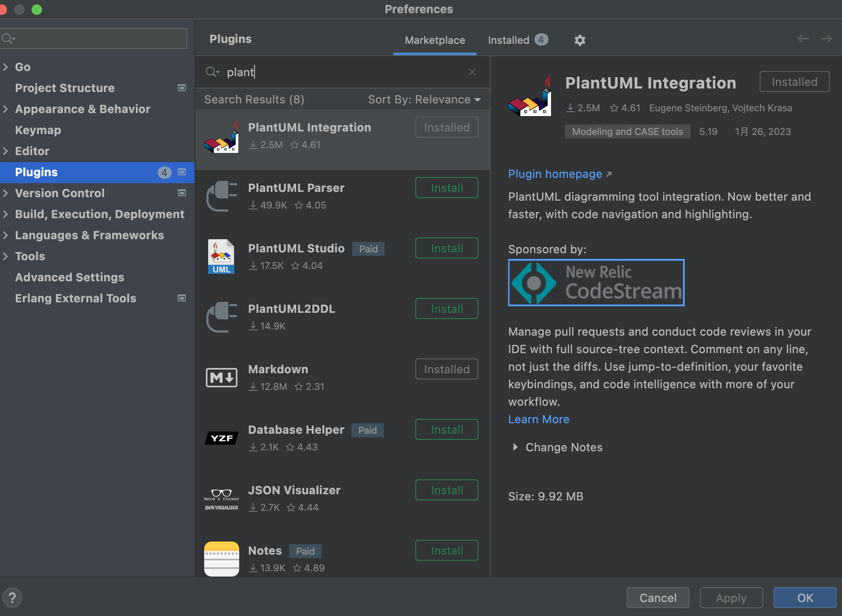Click the PlantUML Studio UML icon
Screen dimensions: 842x616
pyautogui.click(x=221, y=257)
